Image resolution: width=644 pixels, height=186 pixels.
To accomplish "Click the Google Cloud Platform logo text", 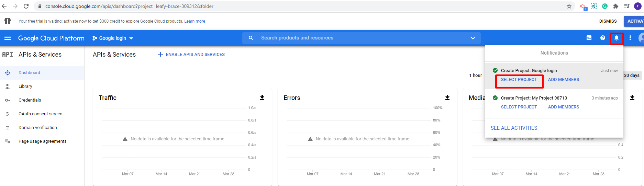I will [x=51, y=38].
